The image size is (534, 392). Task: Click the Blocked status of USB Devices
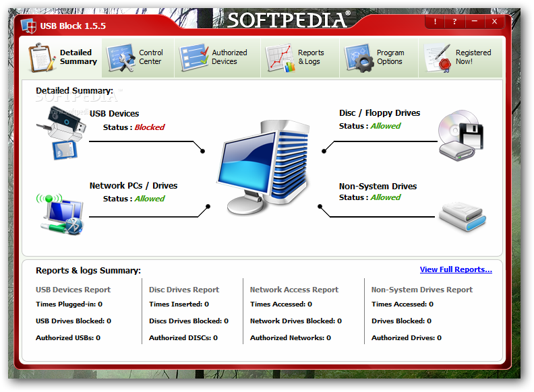coord(149,127)
